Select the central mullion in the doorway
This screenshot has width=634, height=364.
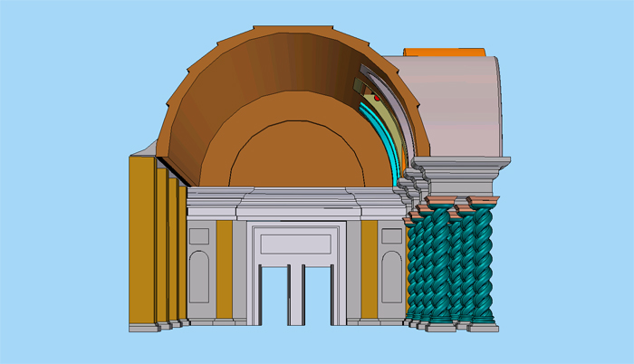[x=296, y=295]
